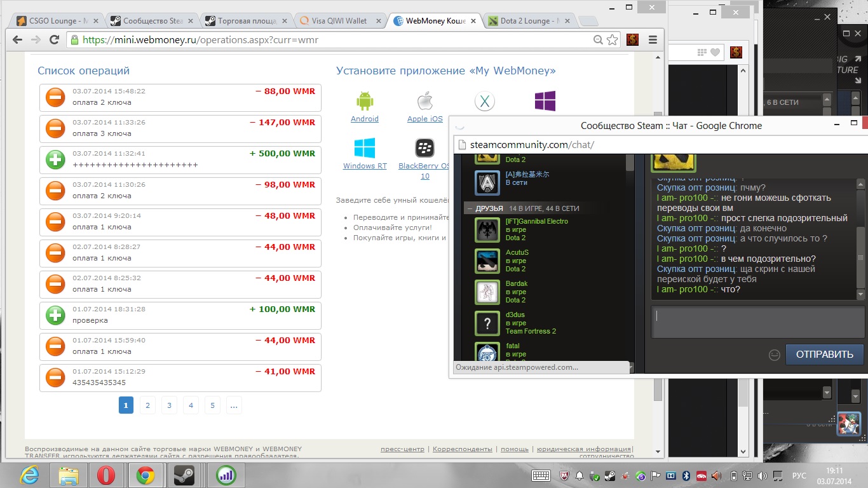Click the browser back arrow
Image resolution: width=868 pixels, height=488 pixels.
point(17,39)
